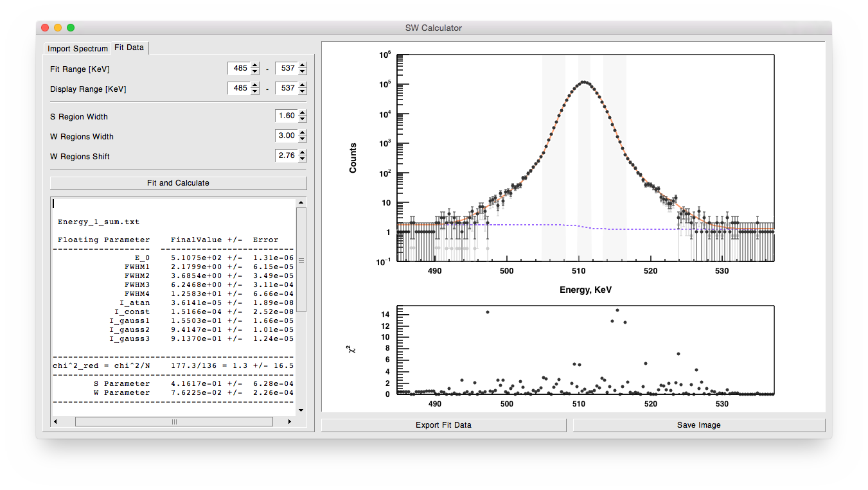
Task: Click the results vertical scrollbar down arrow
Action: (x=301, y=409)
